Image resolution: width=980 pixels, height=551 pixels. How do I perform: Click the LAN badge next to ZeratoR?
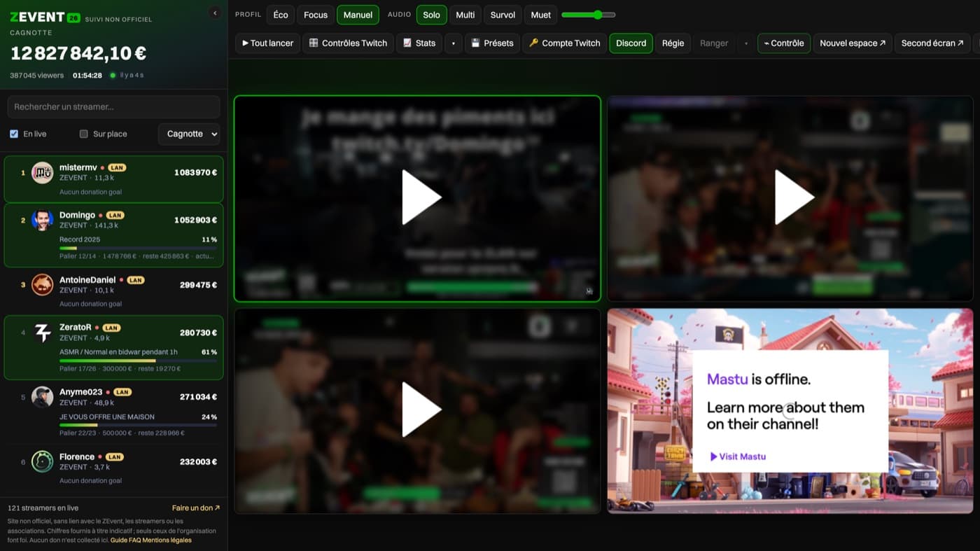(x=111, y=328)
